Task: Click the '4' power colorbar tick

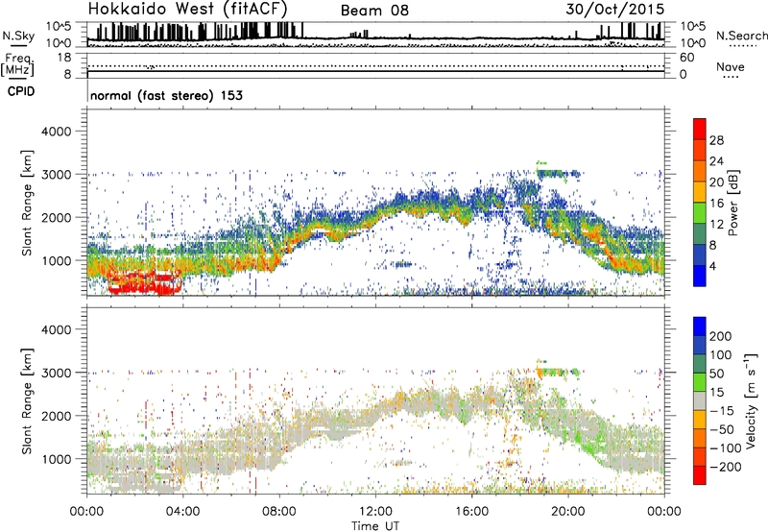Action: pyautogui.click(x=712, y=266)
